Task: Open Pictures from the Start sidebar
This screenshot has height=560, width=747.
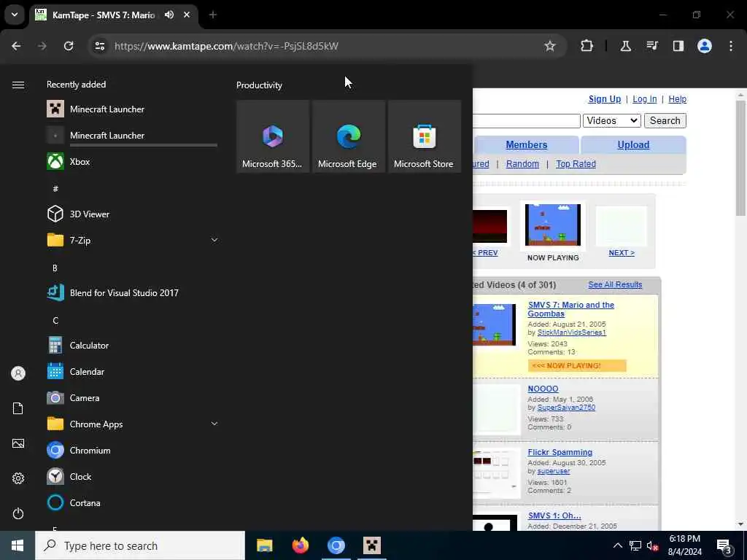Action: (x=18, y=443)
